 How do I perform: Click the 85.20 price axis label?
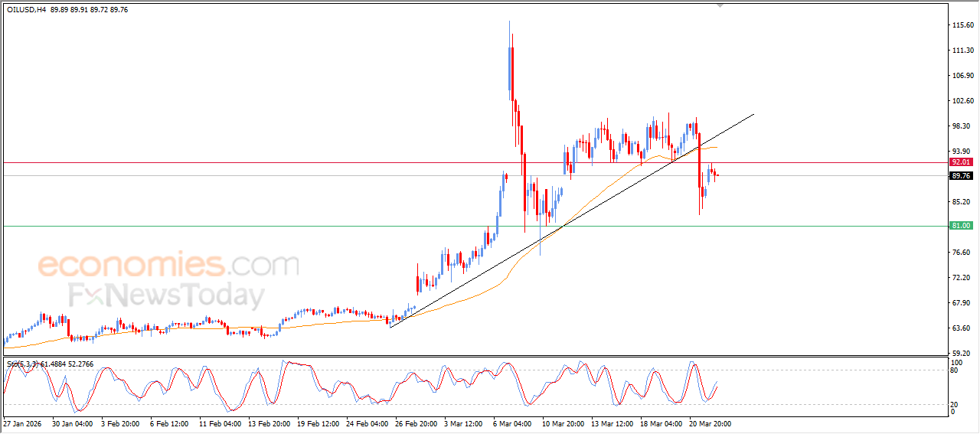(x=961, y=202)
